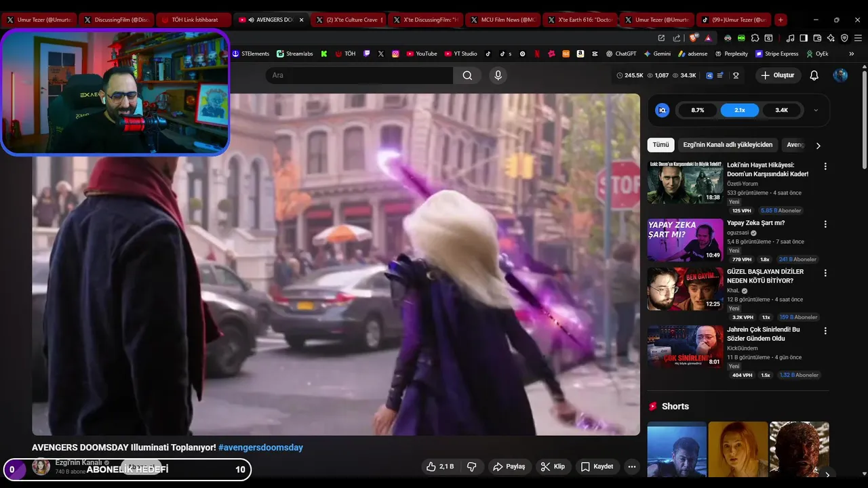Open the Brave wallet icon
Viewport: 868px width, 488px height.
click(x=817, y=38)
